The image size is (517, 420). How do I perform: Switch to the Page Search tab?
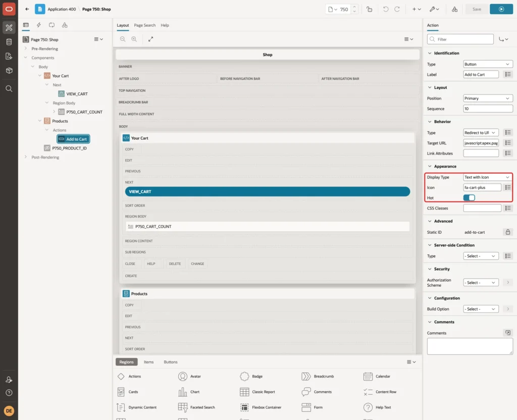(144, 25)
